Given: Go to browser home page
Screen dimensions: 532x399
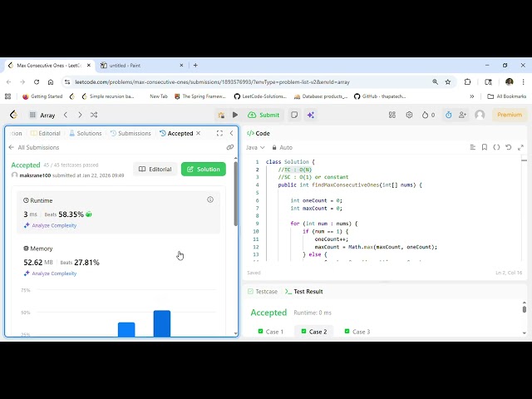Looking at the screenshot, I should click(x=51, y=81).
